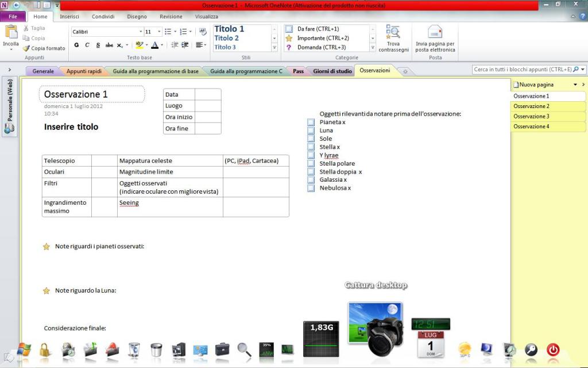Check the Galassia x checkbox
The width and height of the screenshot is (588, 368).
click(x=311, y=180)
